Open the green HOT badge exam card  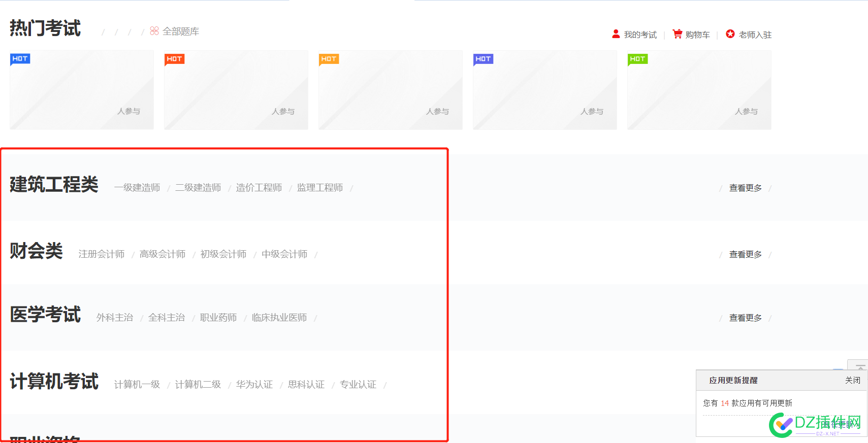699,90
